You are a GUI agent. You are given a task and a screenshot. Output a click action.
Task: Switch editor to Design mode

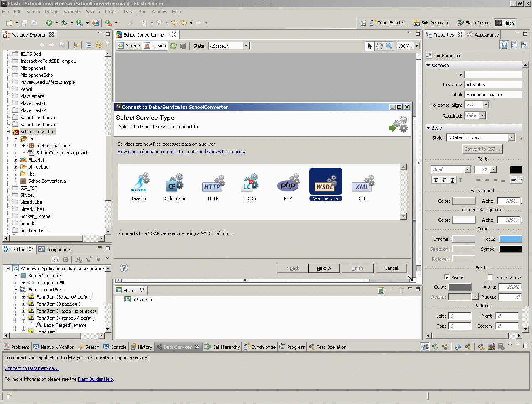click(155, 46)
